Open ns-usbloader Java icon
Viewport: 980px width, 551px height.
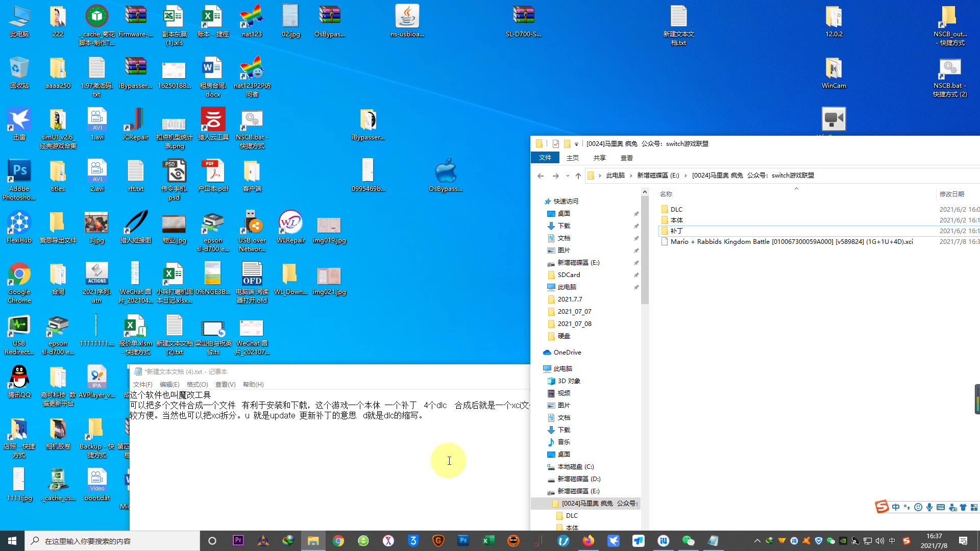407,21
